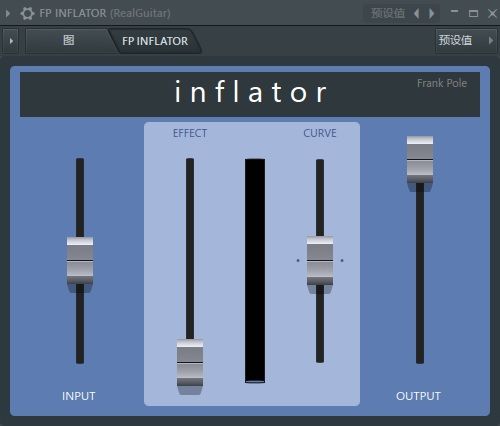
Task: Minimize the FP INFLATOR window
Action: click(454, 12)
